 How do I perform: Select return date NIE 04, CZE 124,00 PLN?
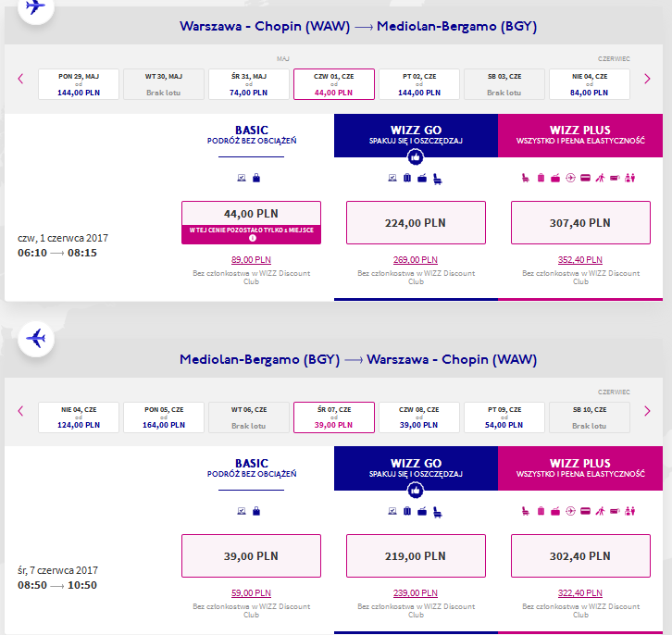(x=79, y=417)
